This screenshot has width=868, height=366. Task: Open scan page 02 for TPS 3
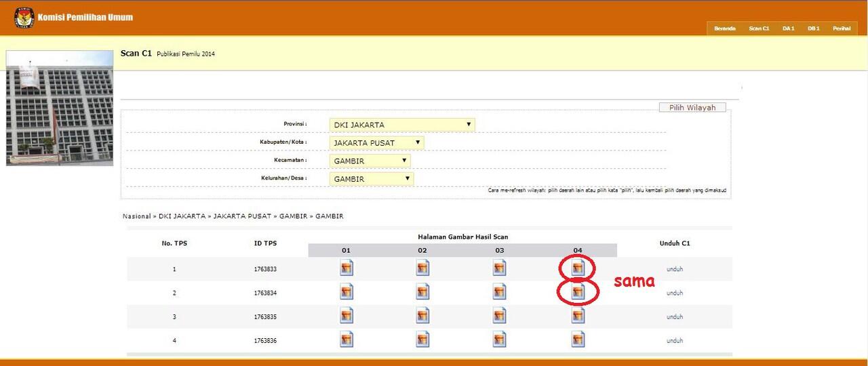(x=423, y=316)
